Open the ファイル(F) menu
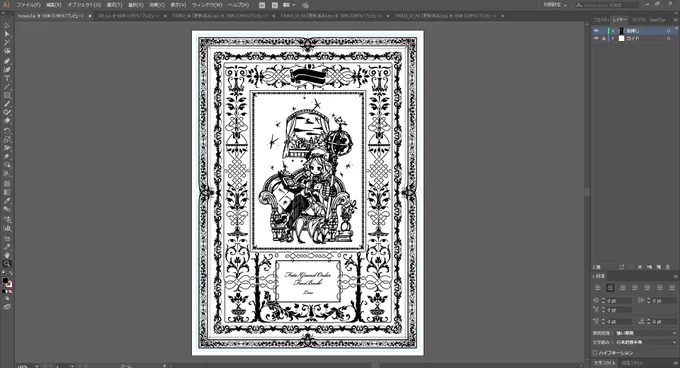The image size is (680, 368). 28,5
